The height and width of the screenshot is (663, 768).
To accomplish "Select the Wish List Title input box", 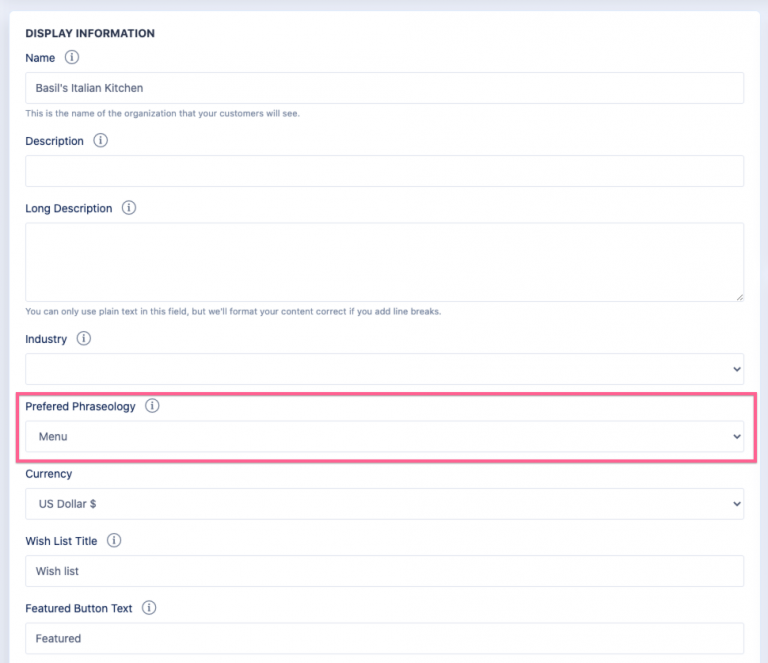I will (x=384, y=571).
